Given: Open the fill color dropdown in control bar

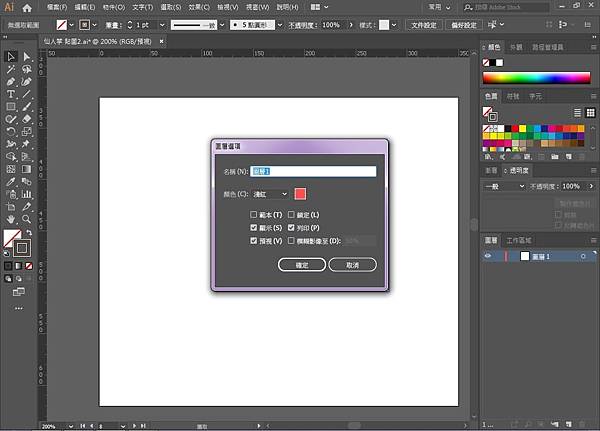Looking at the screenshot, I should pyautogui.click(x=71, y=25).
